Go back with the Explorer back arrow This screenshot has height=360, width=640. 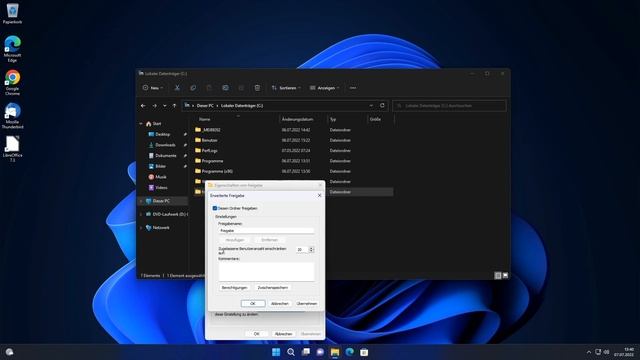pyautogui.click(x=143, y=106)
